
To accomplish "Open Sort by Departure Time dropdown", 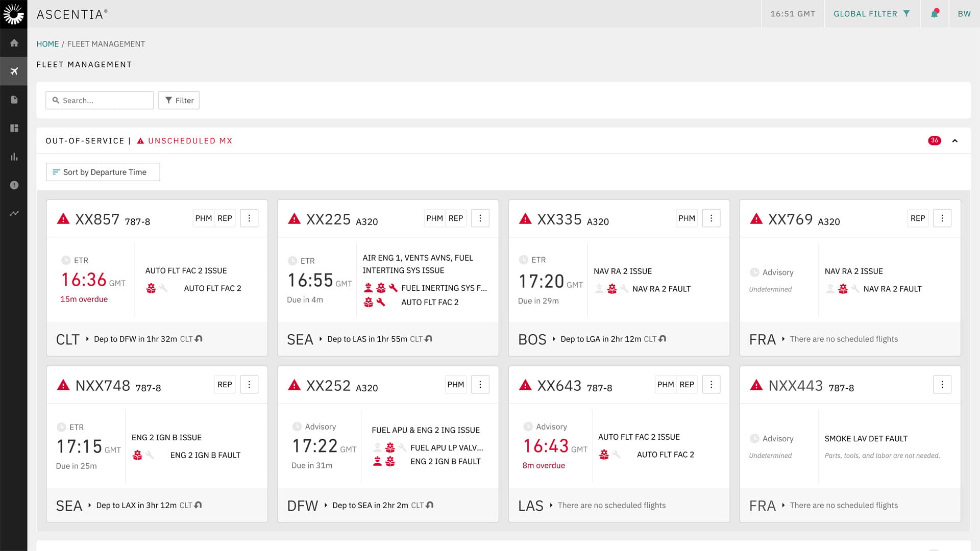I will [x=103, y=172].
